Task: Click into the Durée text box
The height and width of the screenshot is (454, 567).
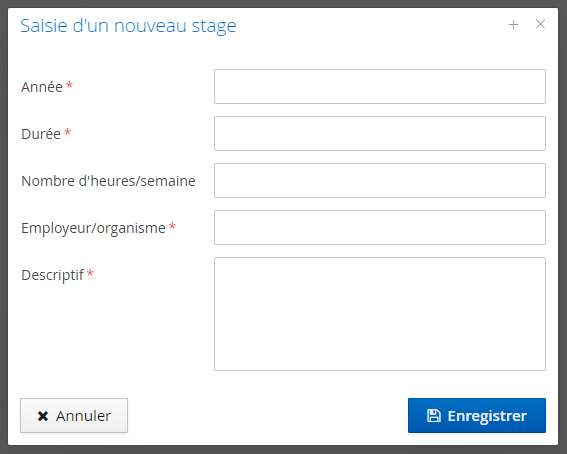Action: coord(380,133)
